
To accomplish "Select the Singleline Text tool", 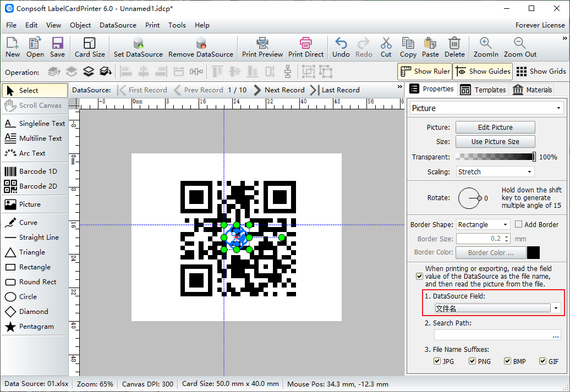I will 35,124.
